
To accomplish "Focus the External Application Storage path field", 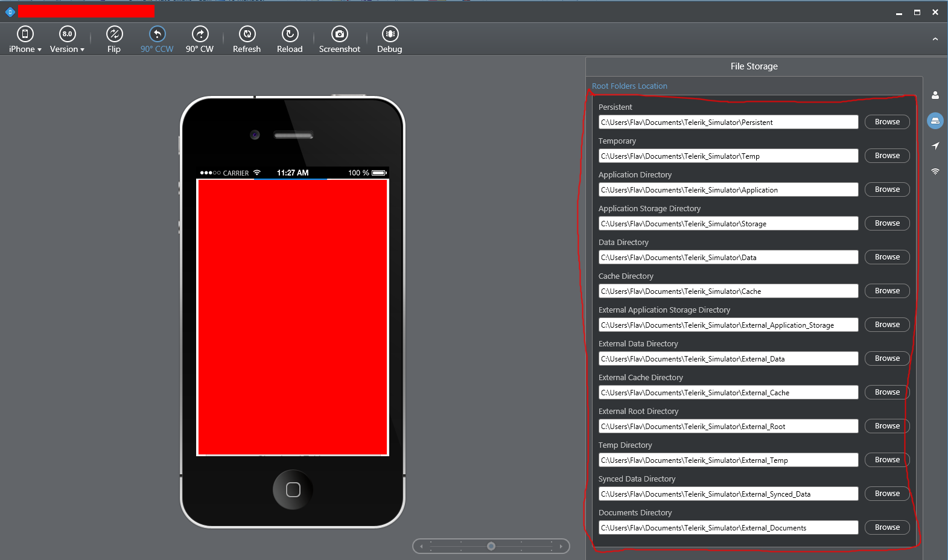I will pos(728,325).
